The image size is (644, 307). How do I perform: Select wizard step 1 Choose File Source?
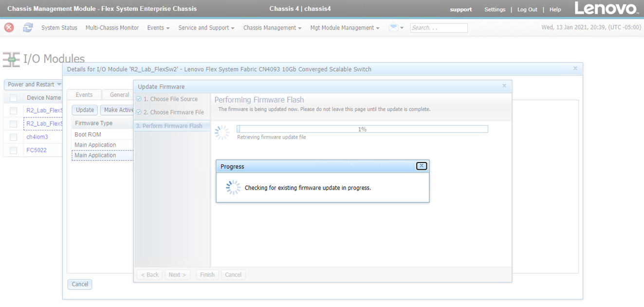(x=170, y=99)
